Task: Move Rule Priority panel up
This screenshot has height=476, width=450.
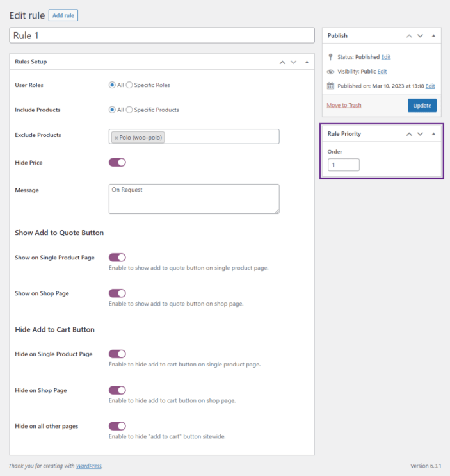Action: 409,134
